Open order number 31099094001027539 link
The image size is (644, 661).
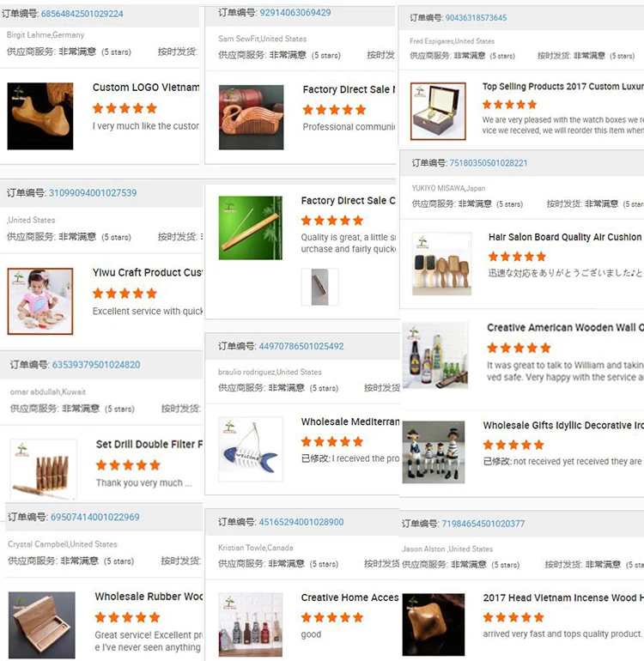coord(93,193)
